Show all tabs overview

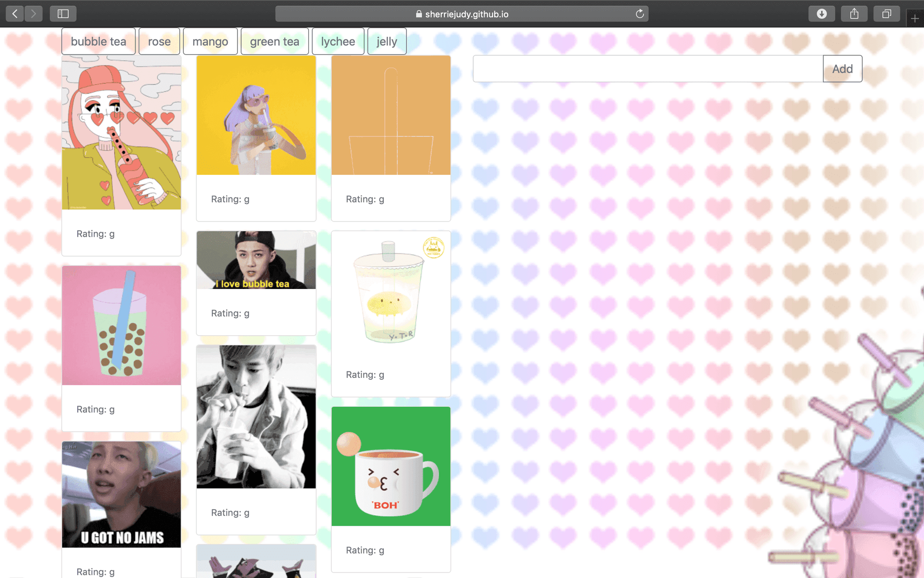tap(886, 14)
